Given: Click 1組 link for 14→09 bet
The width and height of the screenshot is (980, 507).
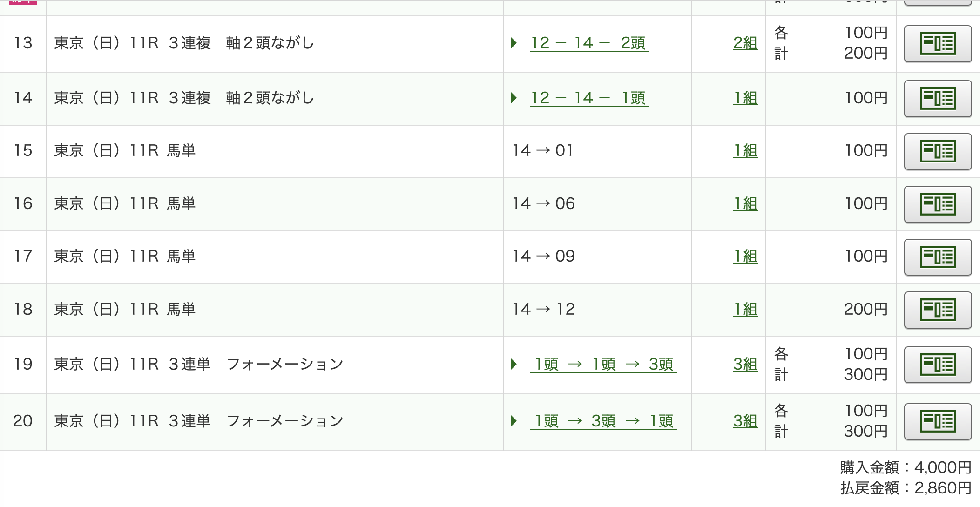Looking at the screenshot, I should 745,257.
